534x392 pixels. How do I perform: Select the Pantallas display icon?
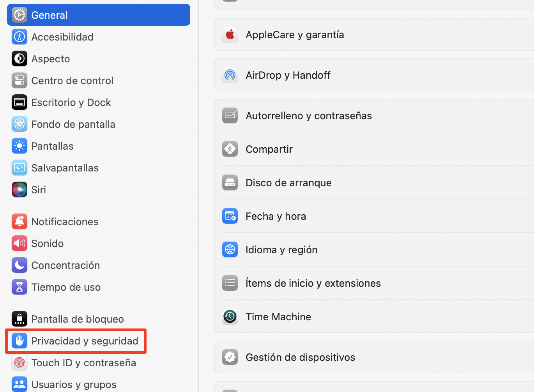(x=19, y=146)
